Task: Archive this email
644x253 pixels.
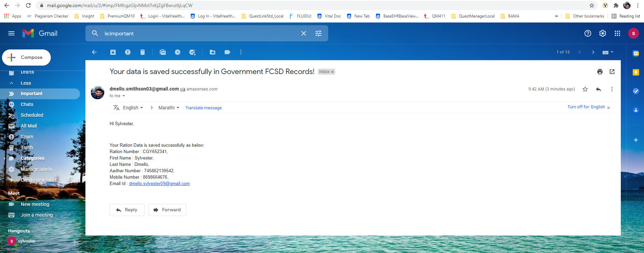Action: [113, 52]
